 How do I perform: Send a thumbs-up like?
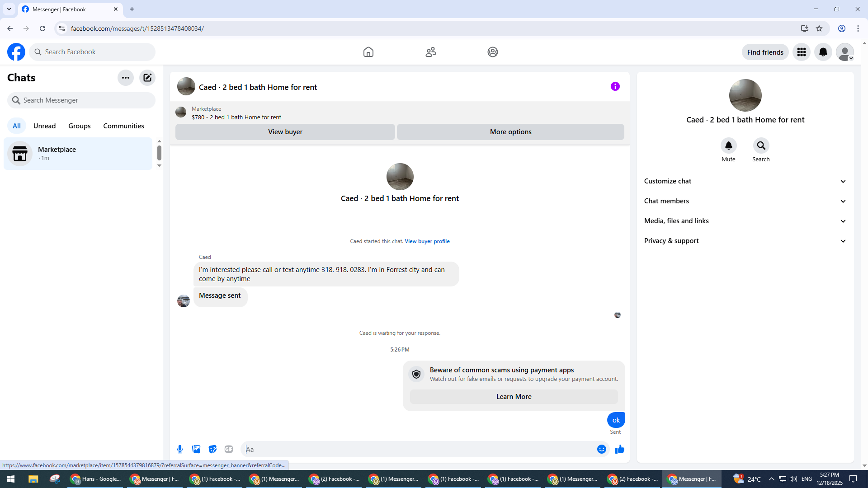(x=620, y=449)
